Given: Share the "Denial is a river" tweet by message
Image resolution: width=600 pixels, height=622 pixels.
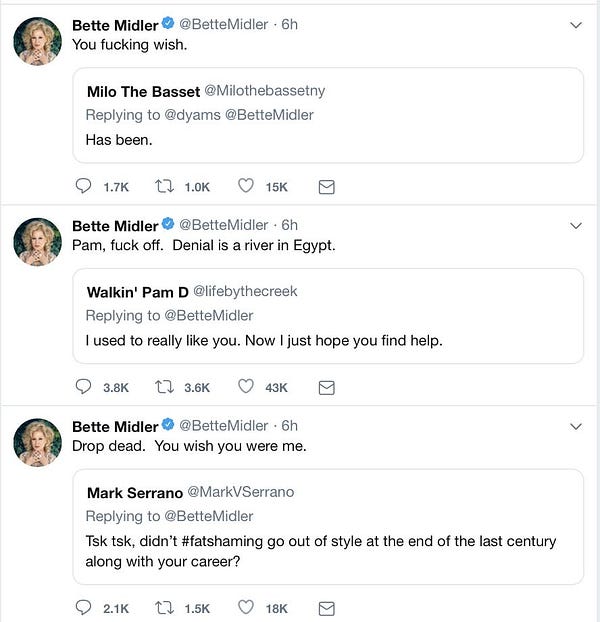Looking at the screenshot, I should [x=327, y=388].
